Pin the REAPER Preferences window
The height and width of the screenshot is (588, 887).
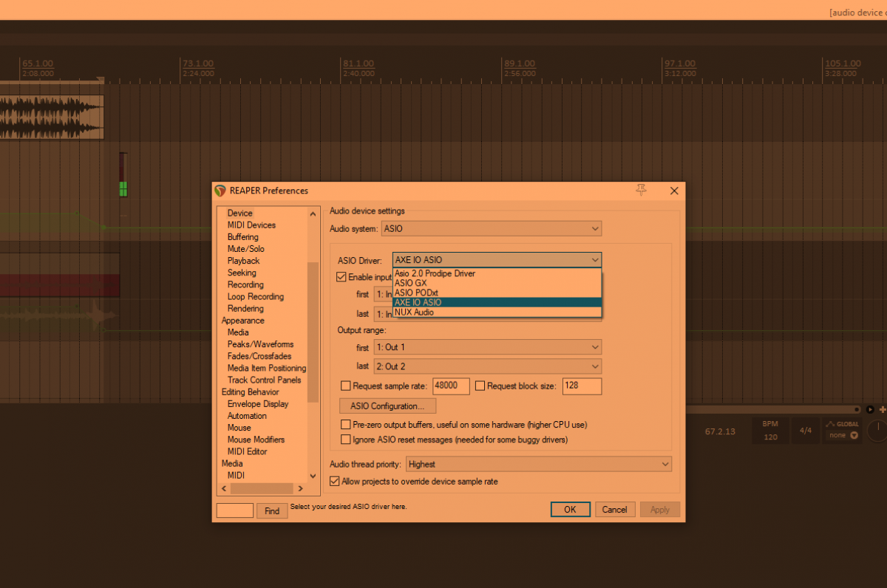(641, 191)
